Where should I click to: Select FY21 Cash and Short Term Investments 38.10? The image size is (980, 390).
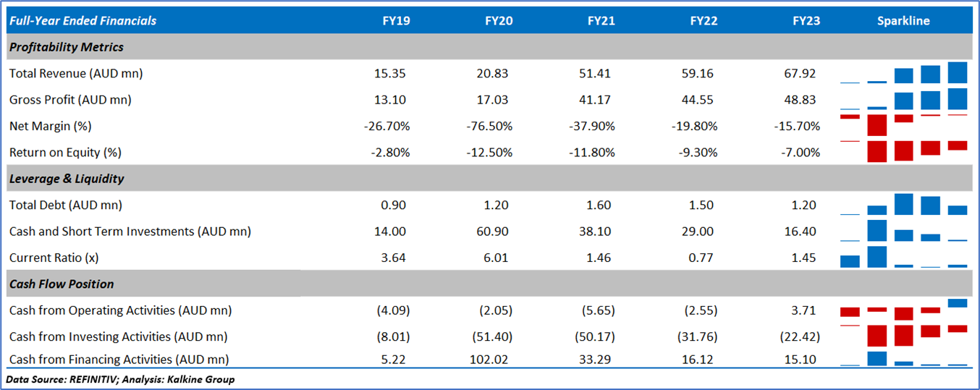[601, 232]
